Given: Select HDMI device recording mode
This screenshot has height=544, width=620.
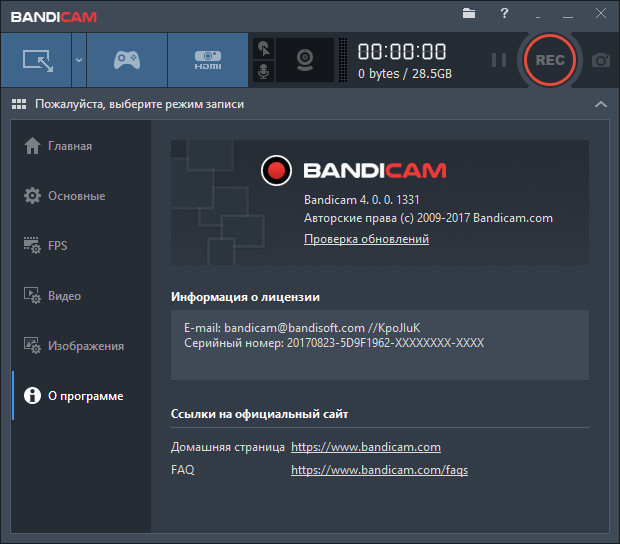Looking at the screenshot, I should tap(207, 60).
